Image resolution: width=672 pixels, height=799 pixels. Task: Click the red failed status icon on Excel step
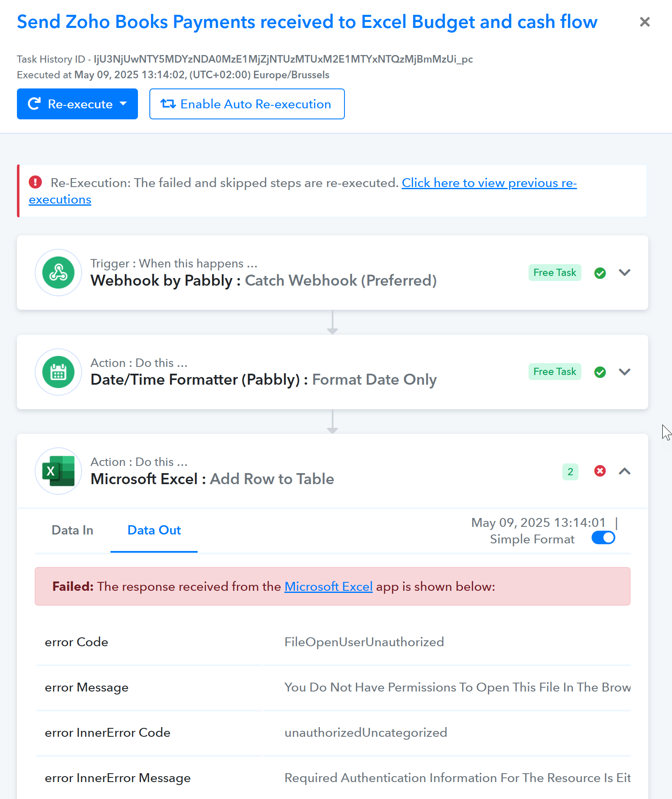pyautogui.click(x=600, y=471)
